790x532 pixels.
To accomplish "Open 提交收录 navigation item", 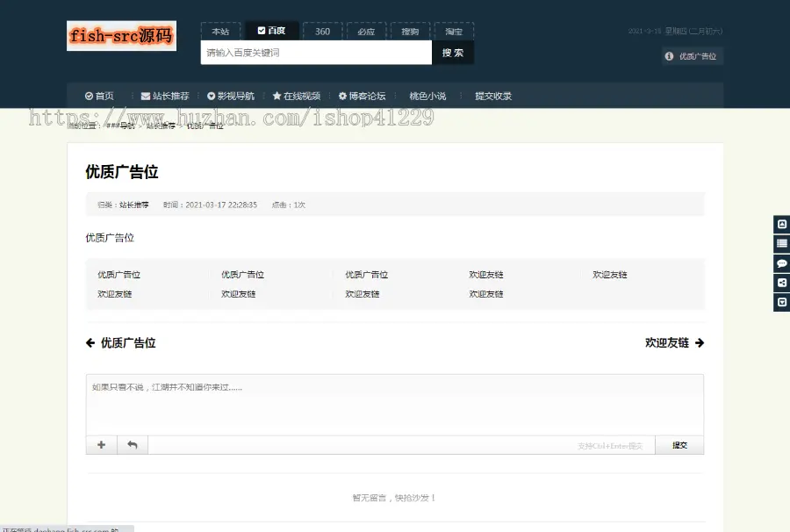I will pyautogui.click(x=493, y=96).
